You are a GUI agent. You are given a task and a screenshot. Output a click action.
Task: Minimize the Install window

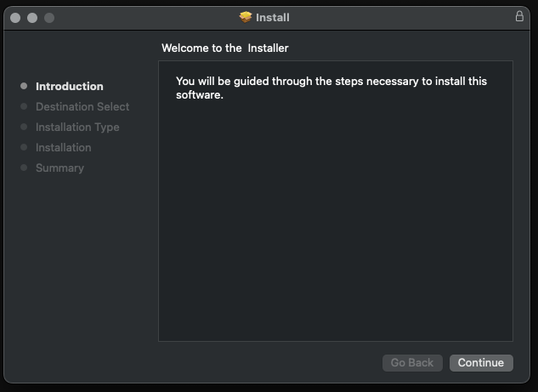pos(32,18)
